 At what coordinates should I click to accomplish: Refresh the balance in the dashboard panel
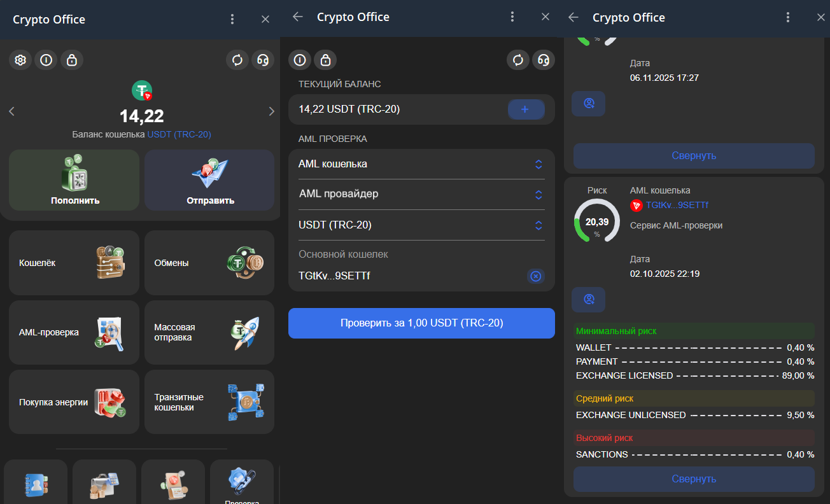(x=237, y=60)
